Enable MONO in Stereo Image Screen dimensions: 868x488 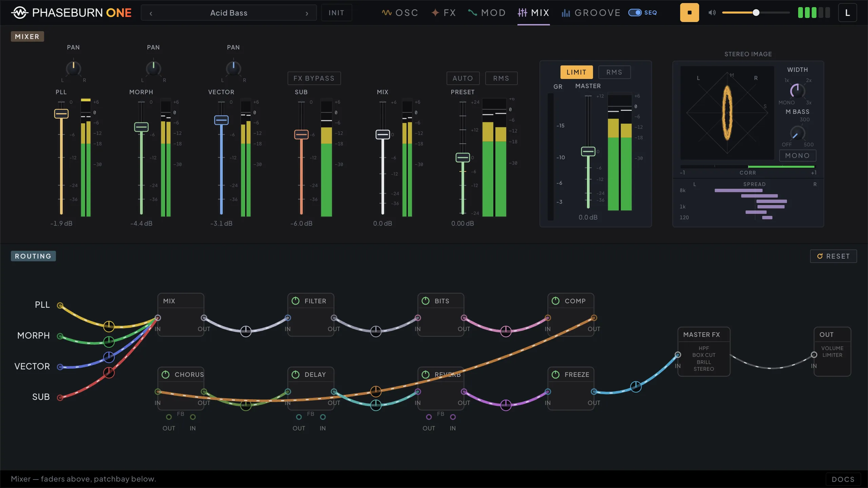pyautogui.click(x=797, y=156)
